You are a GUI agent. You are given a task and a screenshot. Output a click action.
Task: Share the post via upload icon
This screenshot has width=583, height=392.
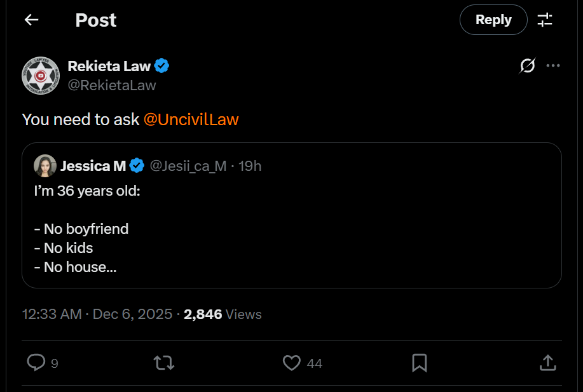(x=547, y=363)
